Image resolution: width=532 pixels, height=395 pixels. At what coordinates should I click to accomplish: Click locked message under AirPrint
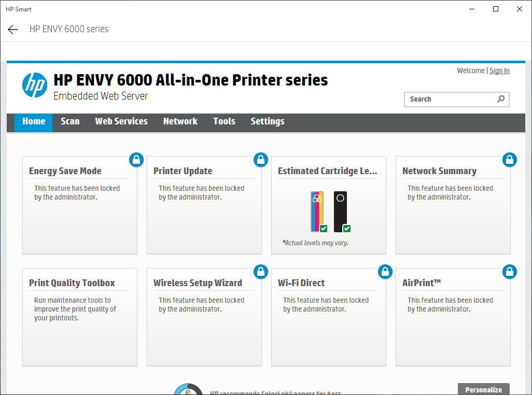[x=450, y=304]
